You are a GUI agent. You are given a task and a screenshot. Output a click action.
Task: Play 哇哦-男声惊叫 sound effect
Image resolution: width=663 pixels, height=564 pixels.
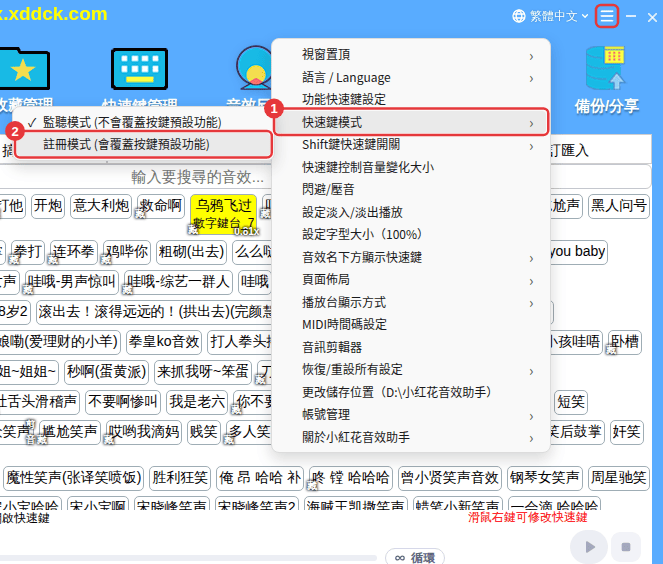point(72,282)
